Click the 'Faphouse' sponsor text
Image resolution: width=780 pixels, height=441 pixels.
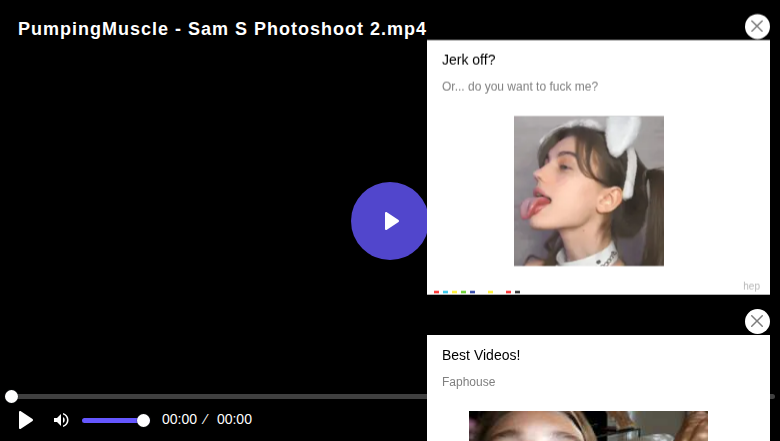click(468, 382)
